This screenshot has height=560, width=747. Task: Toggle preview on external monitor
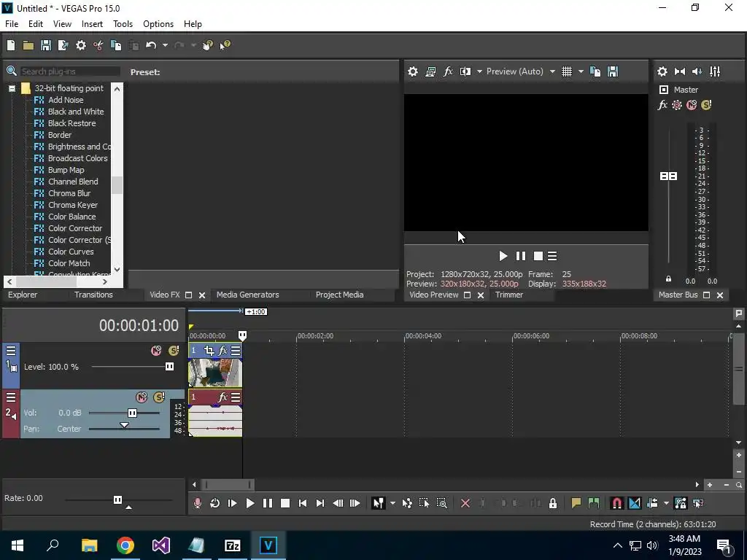430,71
